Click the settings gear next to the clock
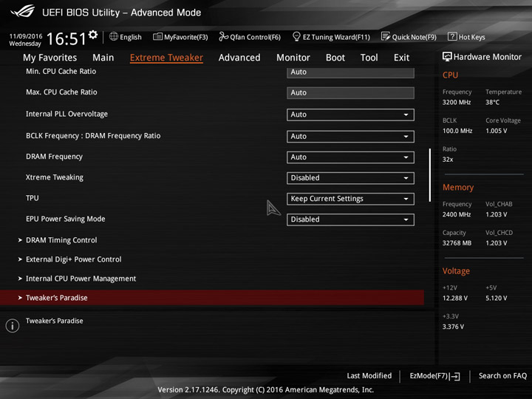 (x=92, y=35)
